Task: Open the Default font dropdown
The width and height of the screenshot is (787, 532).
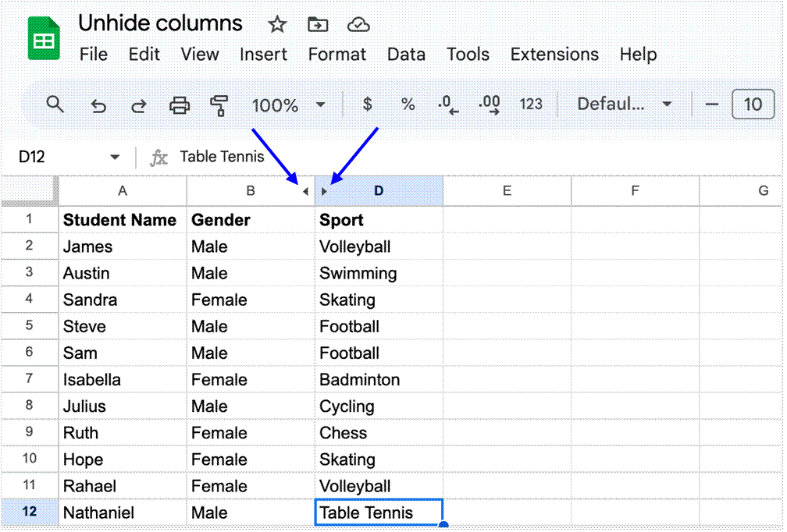Action: point(625,104)
